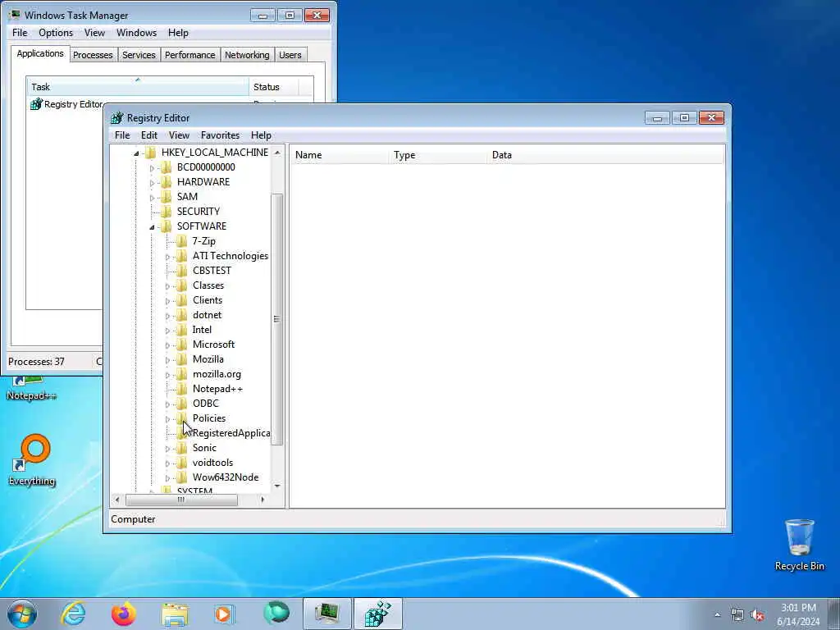Expand the Wow6432Node key
The image size is (840, 630).
tap(167, 478)
